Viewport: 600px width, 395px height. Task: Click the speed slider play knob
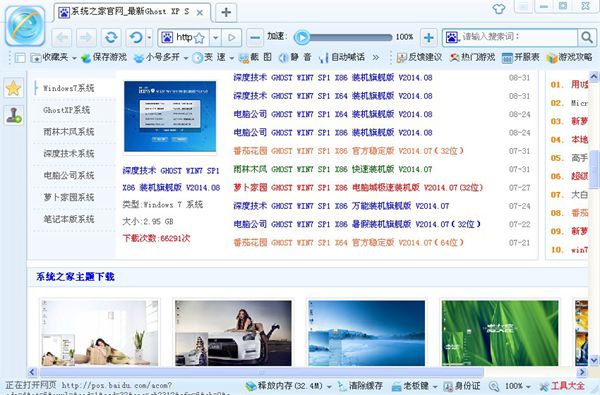point(302,37)
